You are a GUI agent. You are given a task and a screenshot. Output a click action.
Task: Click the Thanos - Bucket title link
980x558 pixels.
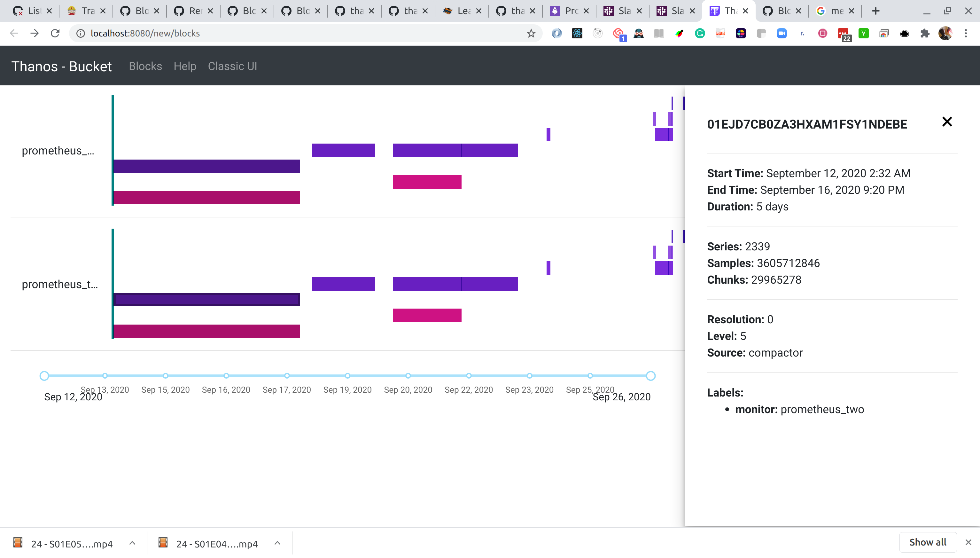click(61, 66)
